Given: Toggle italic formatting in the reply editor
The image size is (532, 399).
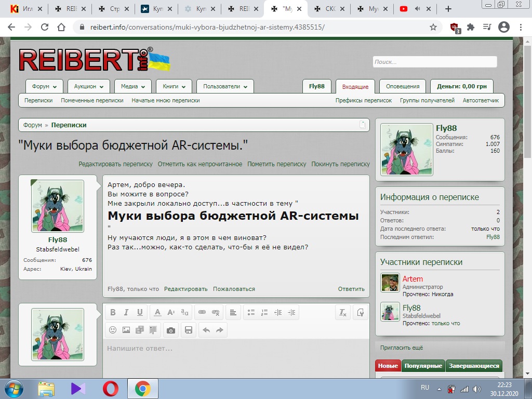Looking at the screenshot, I should click(x=126, y=312).
